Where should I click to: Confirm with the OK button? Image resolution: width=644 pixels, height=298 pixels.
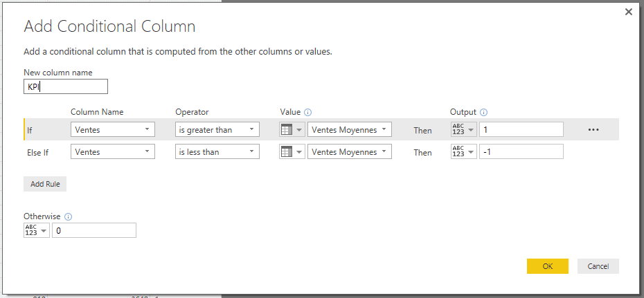pyautogui.click(x=547, y=266)
